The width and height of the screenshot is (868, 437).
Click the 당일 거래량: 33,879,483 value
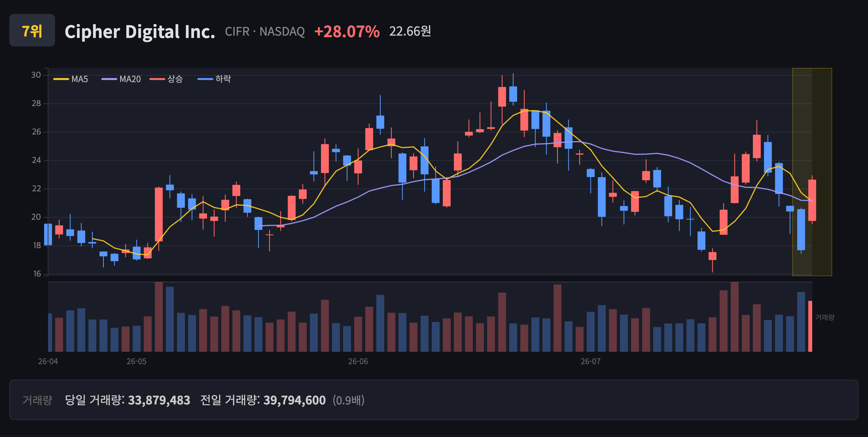[127, 400]
